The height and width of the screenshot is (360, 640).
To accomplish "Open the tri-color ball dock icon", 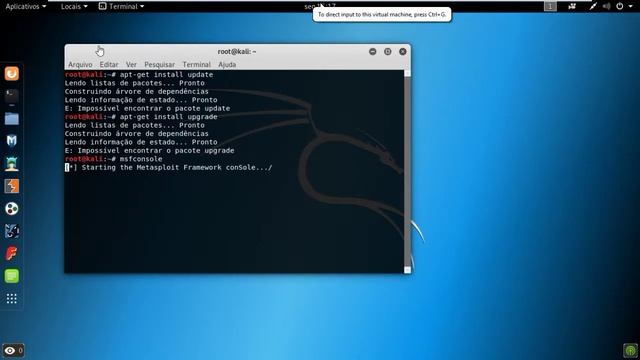I will tap(11, 209).
